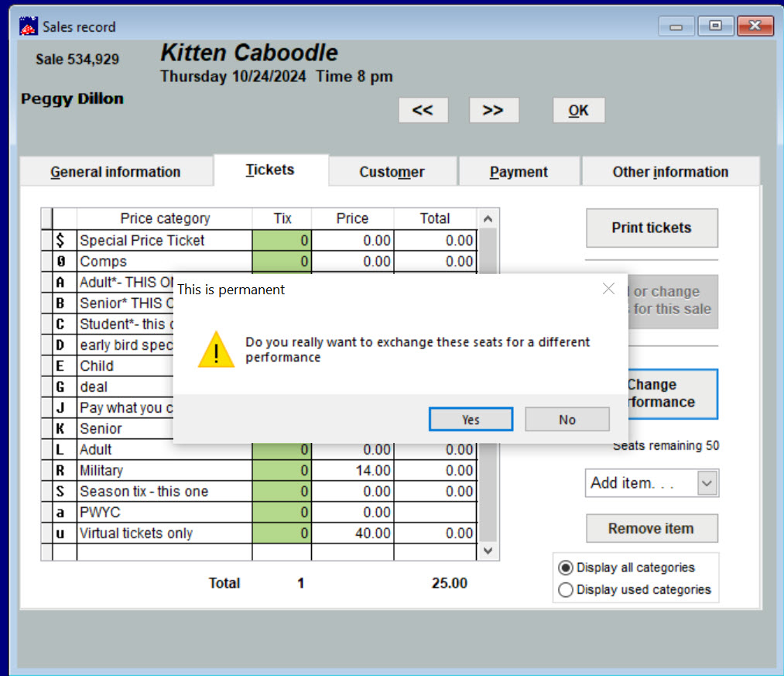784x676 pixels.
Task: Open the Customer tab
Action: coord(392,172)
